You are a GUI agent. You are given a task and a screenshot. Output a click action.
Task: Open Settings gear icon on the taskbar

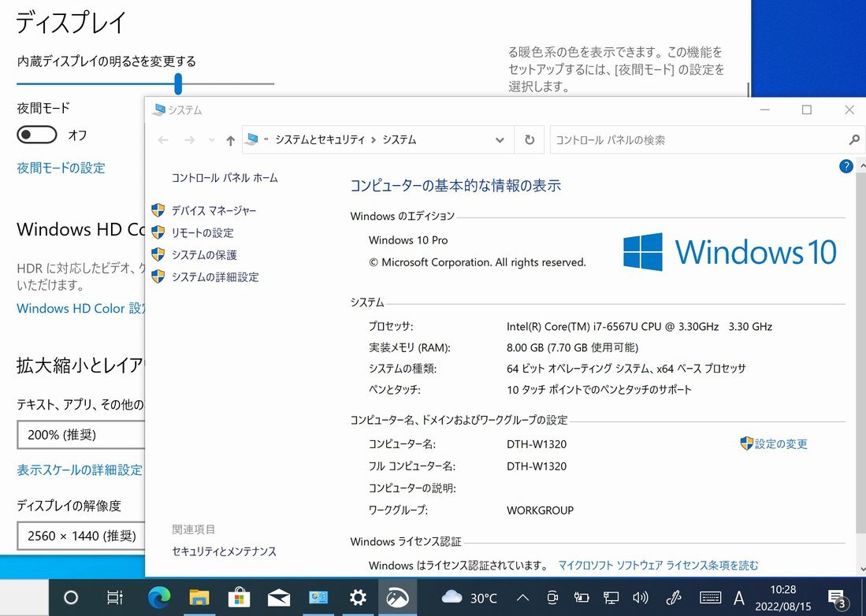point(358,597)
